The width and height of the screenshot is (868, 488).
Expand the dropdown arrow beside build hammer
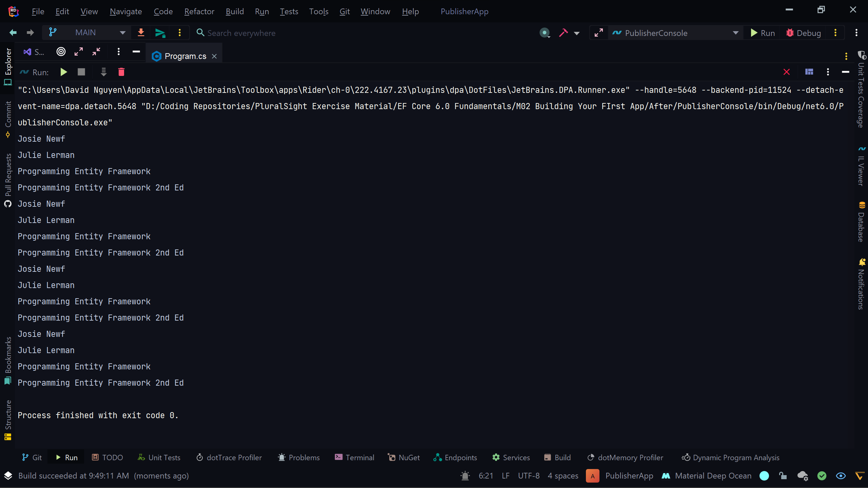(576, 33)
